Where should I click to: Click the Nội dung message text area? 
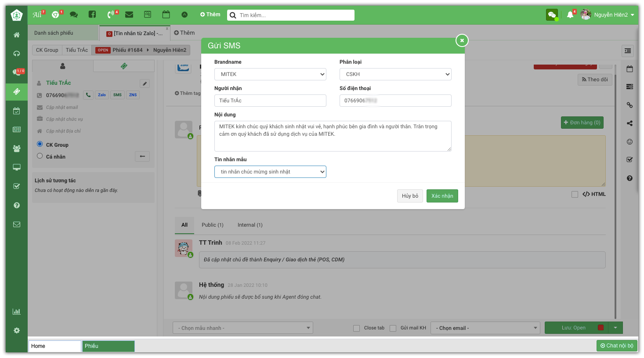pyautogui.click(x=333, y=136)
